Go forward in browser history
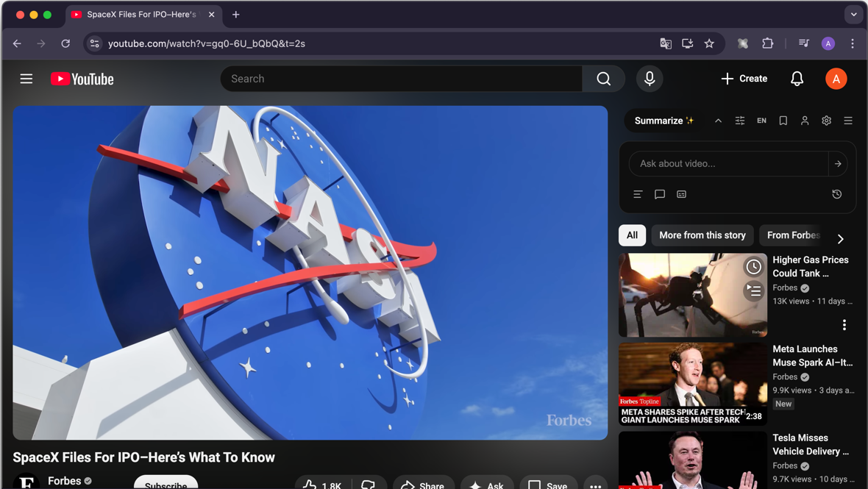Screen dimensions: 868x489 coord(41,43)
